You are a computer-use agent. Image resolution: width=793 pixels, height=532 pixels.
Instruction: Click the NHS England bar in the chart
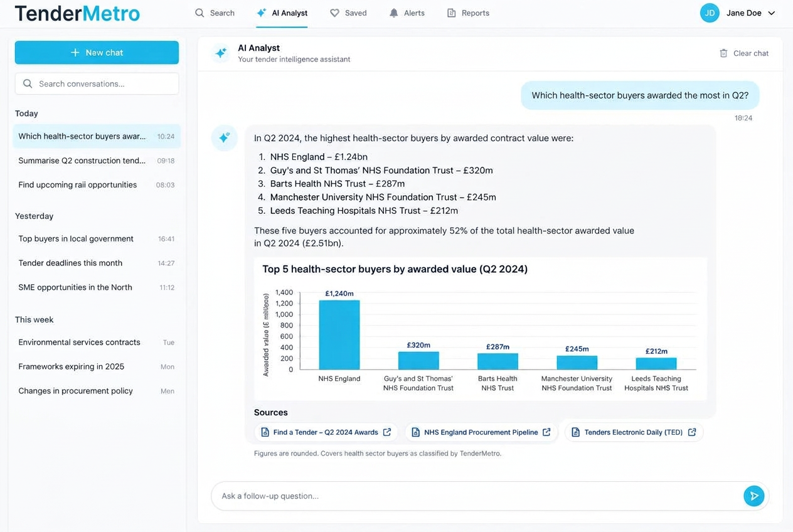coord(339,335)
